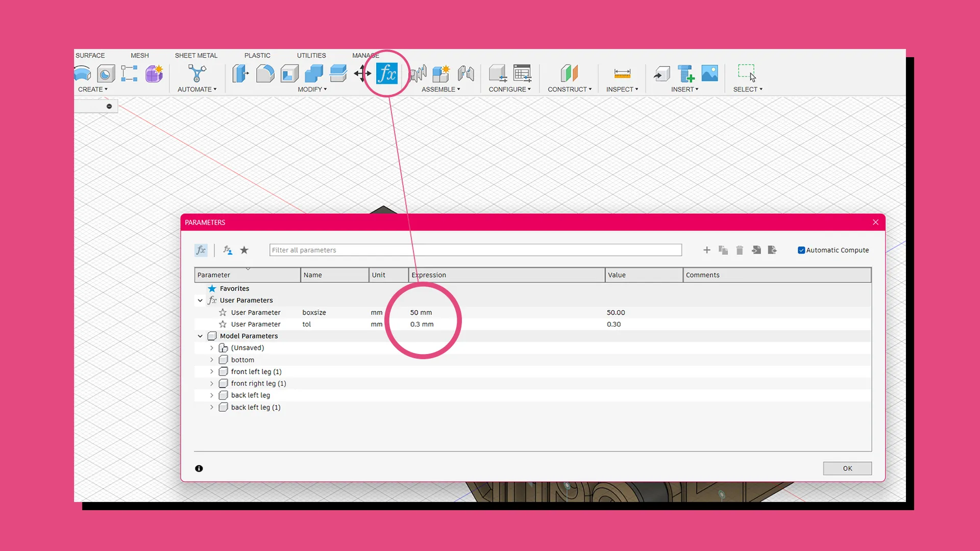Switch to the SHEET METAL tab
This screenshot has height=551, width=980.
[196, 55]
